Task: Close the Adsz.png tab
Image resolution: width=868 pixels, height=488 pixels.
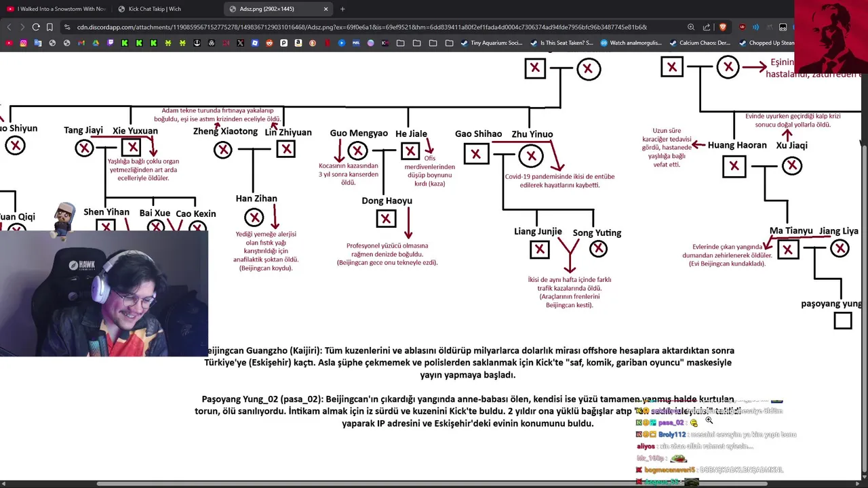Action: coord(325,9)
